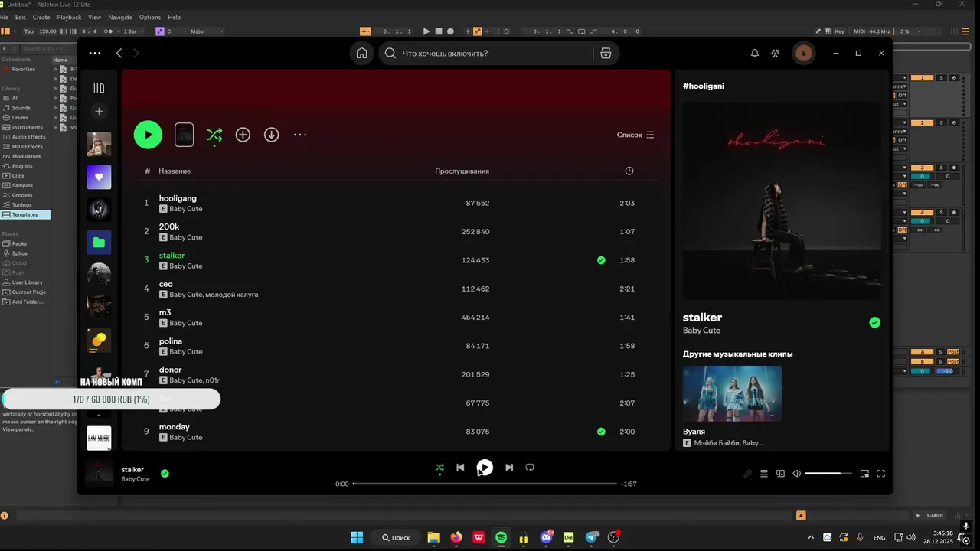
Task: Open Spotify Browse icon in search bar
Action: pyautogui.click(x=606, y=53)
